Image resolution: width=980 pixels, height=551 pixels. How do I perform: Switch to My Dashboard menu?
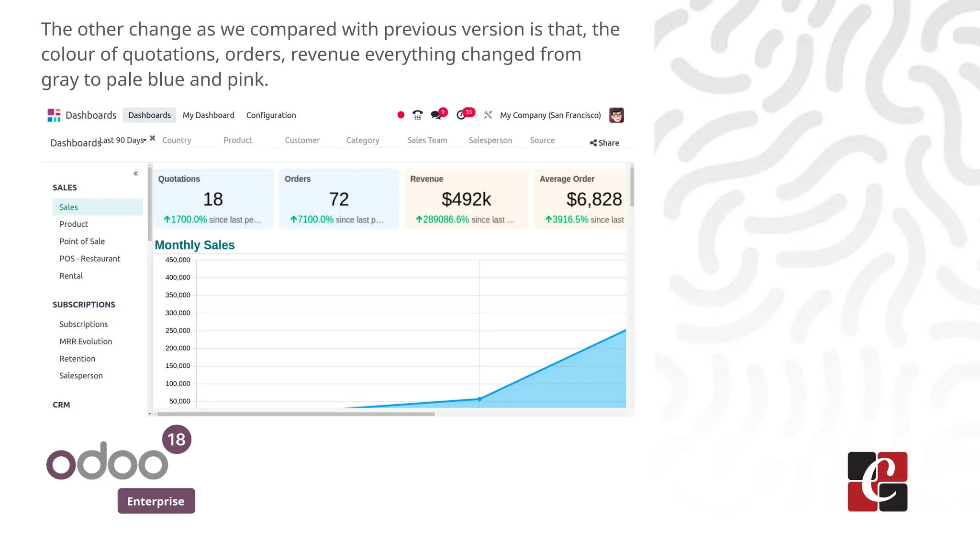coord(209,115)
